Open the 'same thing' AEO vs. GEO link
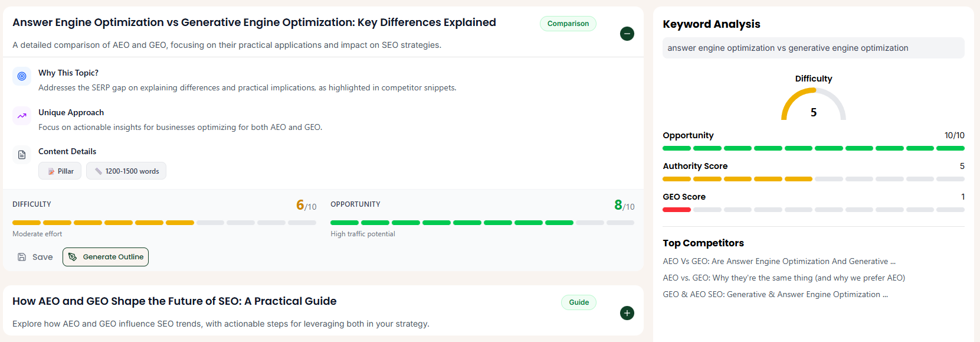Viewport: 980px width, 342px height. [x=784, y=278]
